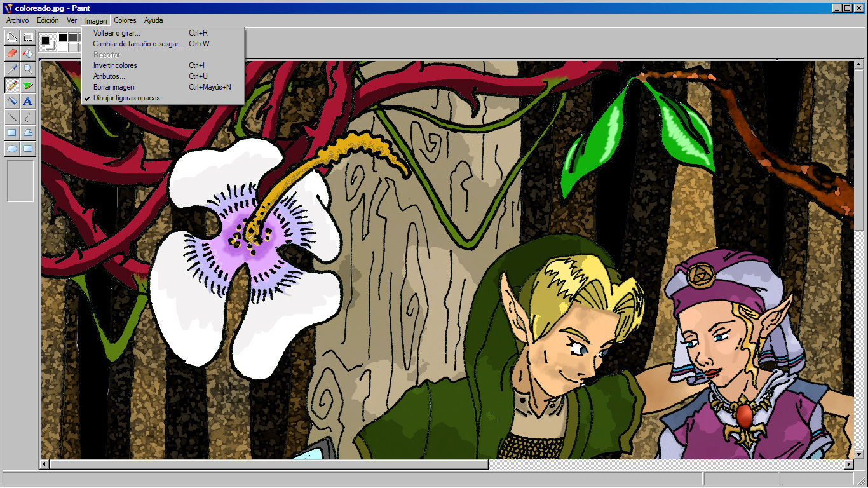The width and height of the screenshot is (868, 488).
Task: Pick the white palette color
Action: [x=63, y=48]
